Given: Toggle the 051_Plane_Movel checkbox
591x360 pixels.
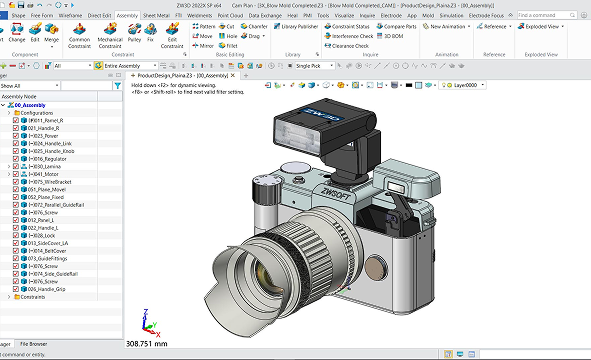Looking at the screenshot, I should [x=16, y=189].
